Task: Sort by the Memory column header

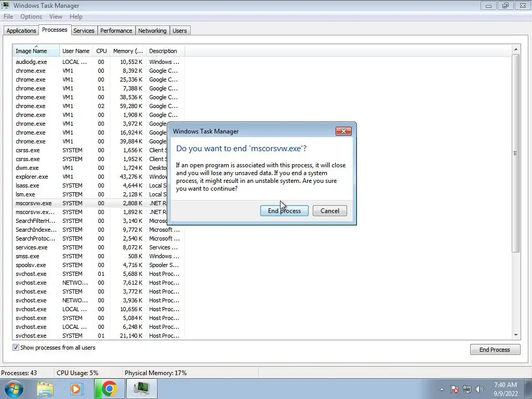Action: click(128, 51)
